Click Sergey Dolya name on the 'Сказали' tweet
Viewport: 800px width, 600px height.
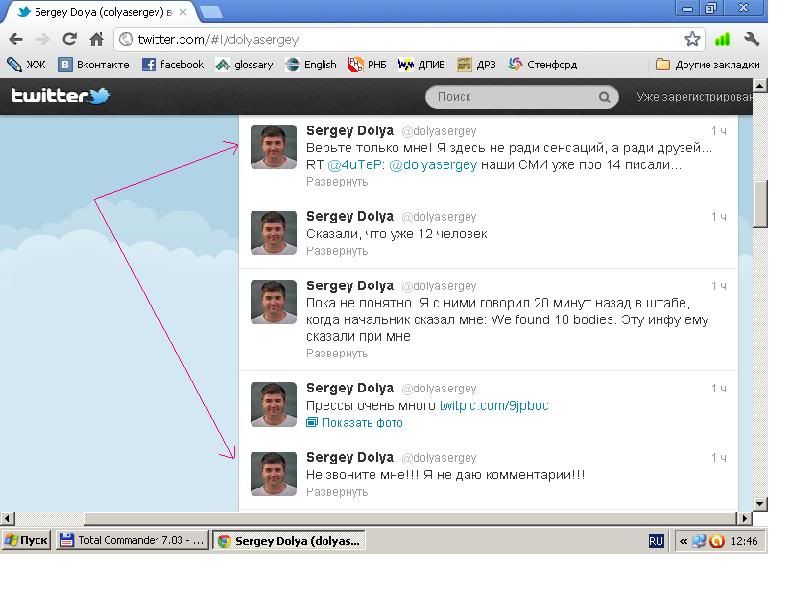pyautogui.click(x=350, y=216)
